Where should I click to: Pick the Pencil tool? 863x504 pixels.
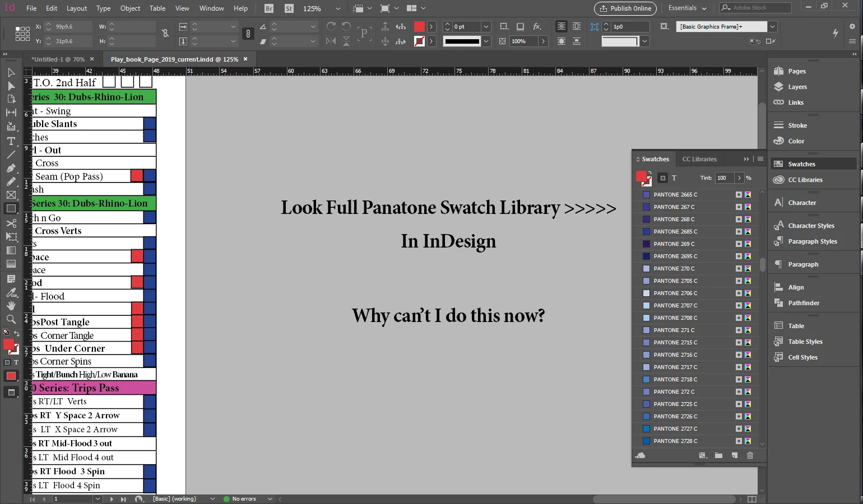(11, 181)
